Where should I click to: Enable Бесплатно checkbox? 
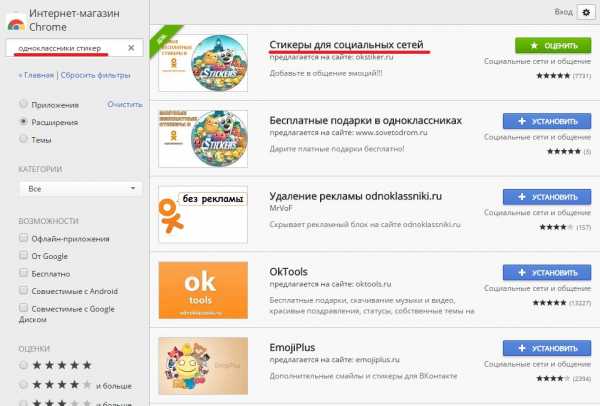(23, 273)
